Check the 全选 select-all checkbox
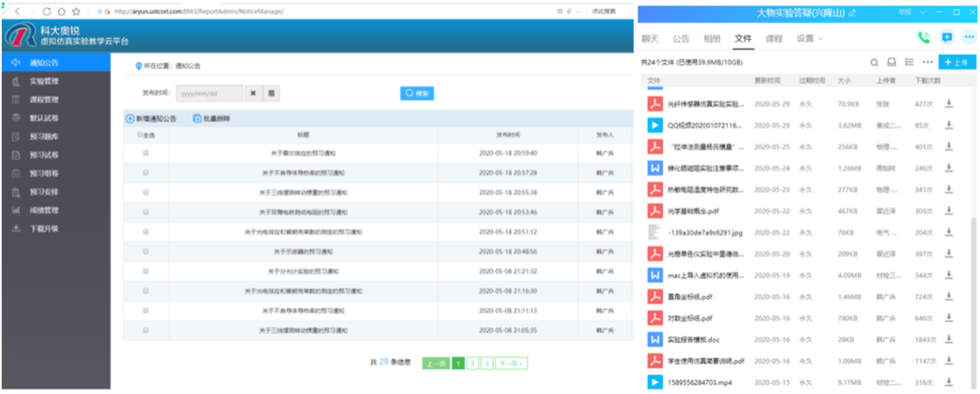This screenshot has height=394, width=980. (140, 135)
